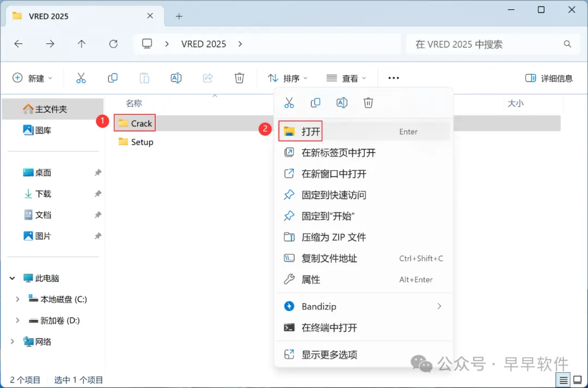Go back with the left arrow
Image resolution: width=588 pixels, height=388 pixels.
19,44
